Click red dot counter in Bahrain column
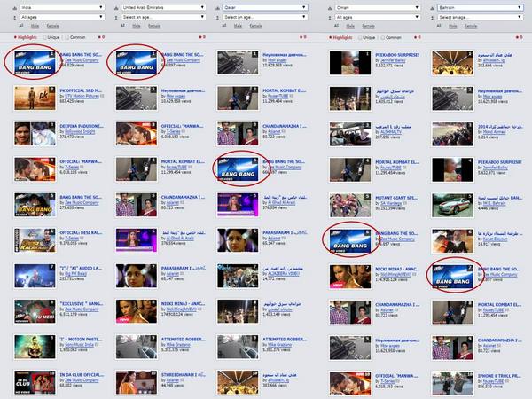The image size is (532, 399). click(x=519, y=37)
